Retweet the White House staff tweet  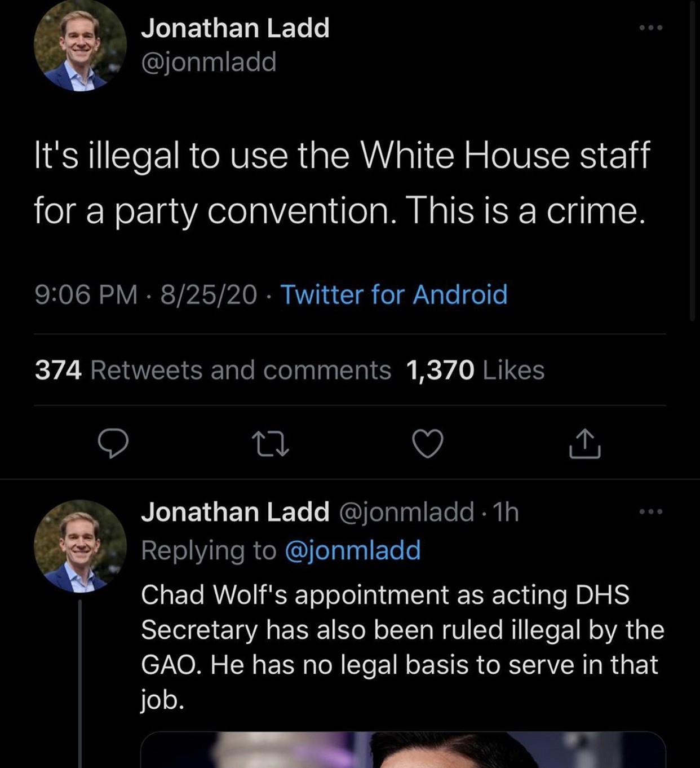click(x=271, y=443)
